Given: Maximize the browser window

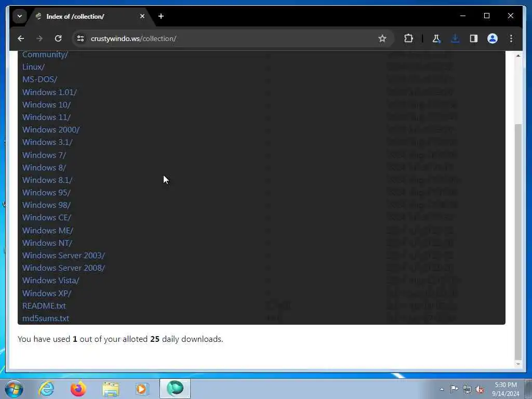Looking at the screenshot, I should pyautogui.click(x=486, y=16).
